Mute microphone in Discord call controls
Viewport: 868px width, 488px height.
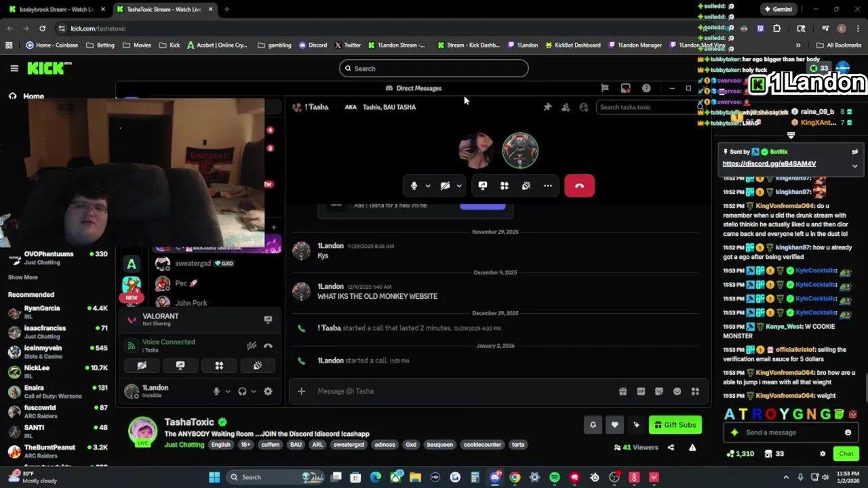414,186
